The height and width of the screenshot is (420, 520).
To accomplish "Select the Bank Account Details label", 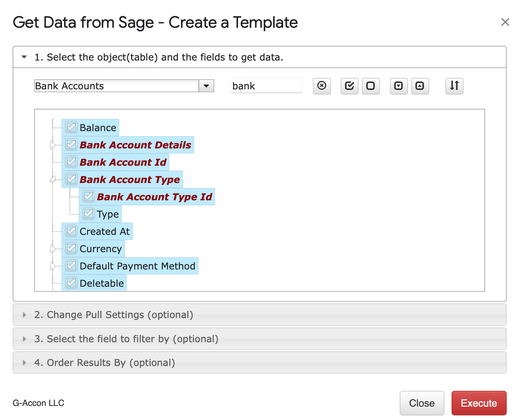I will click(x=135, y=145).
